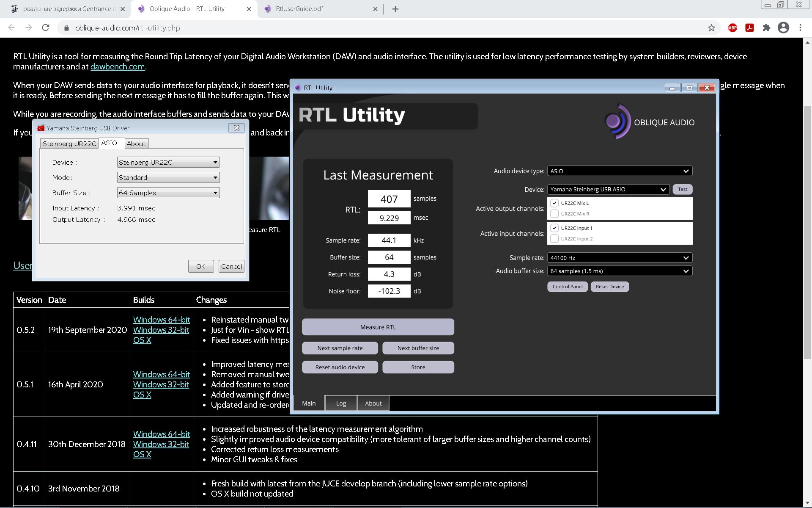Open the Chrome three-dot menu
Screen dimensions: 812x508
coord(800,28)
